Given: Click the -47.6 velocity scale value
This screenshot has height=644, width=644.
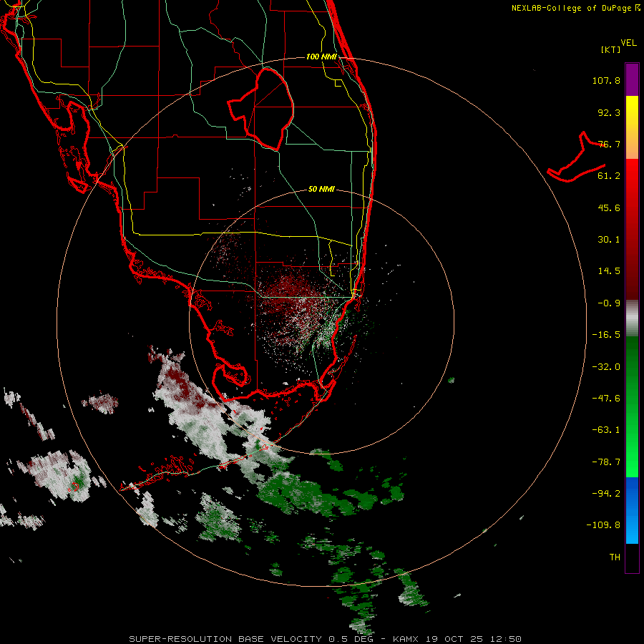Looking at the screenshot, I should 606,399.
